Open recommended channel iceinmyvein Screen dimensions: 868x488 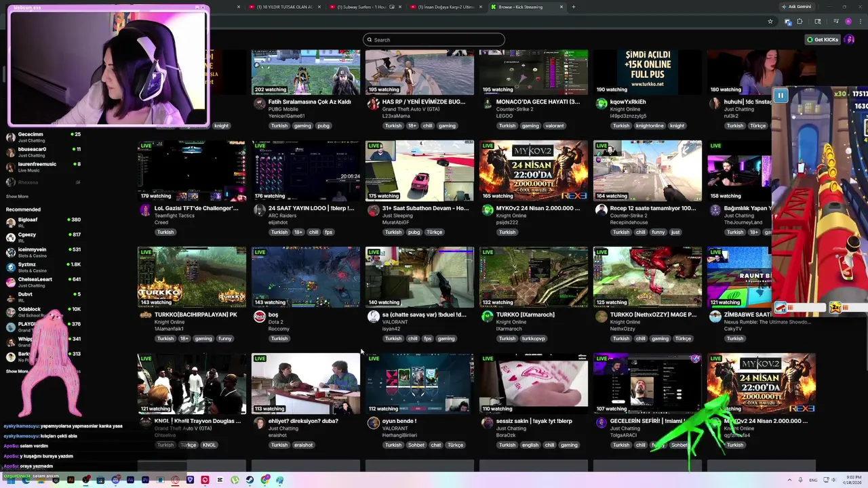(43, 252)
